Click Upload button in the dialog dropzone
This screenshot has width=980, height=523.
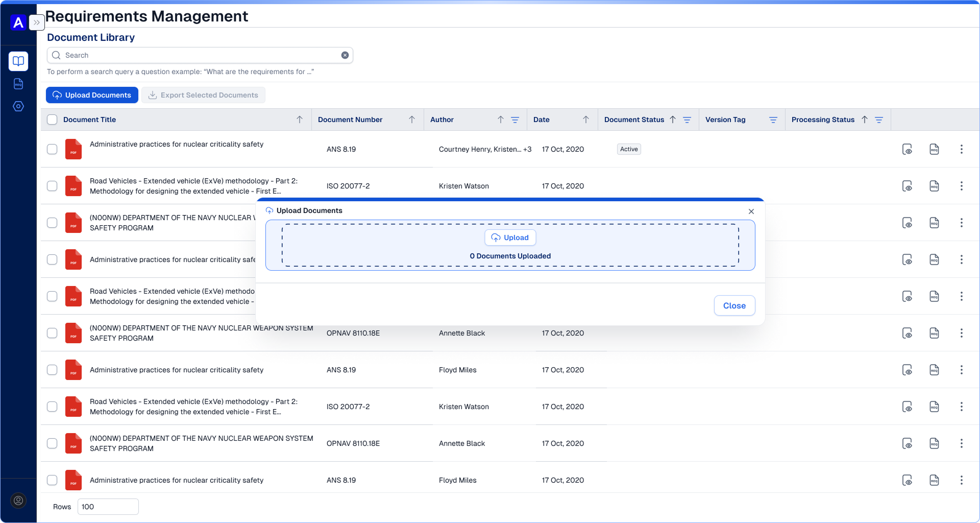pos(510,237)
